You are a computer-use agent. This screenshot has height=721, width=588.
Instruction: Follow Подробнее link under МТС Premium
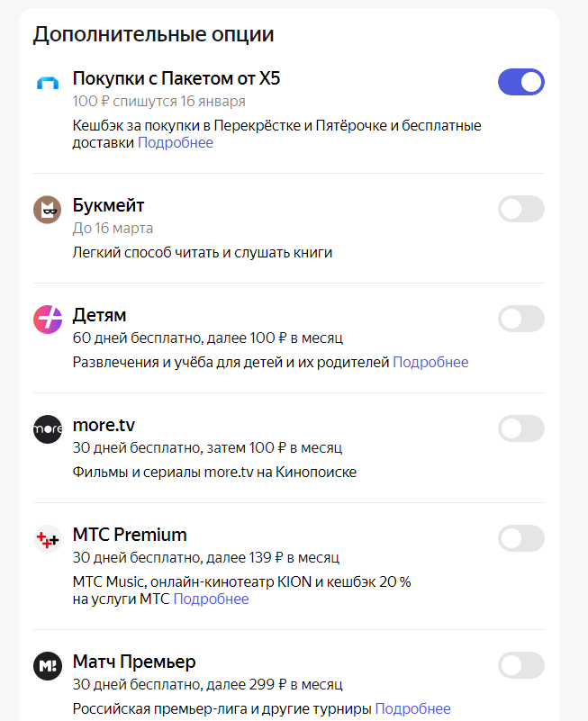pos(211,599)
